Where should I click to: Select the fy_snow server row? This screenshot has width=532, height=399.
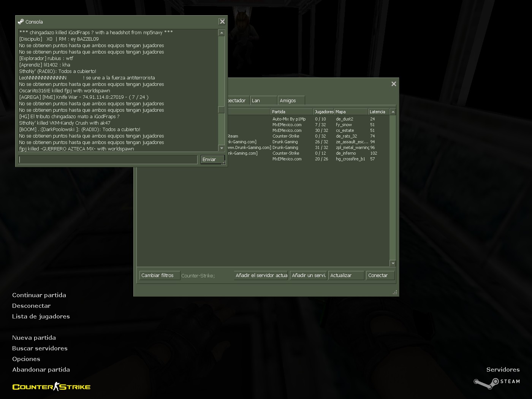coord(309,125)
